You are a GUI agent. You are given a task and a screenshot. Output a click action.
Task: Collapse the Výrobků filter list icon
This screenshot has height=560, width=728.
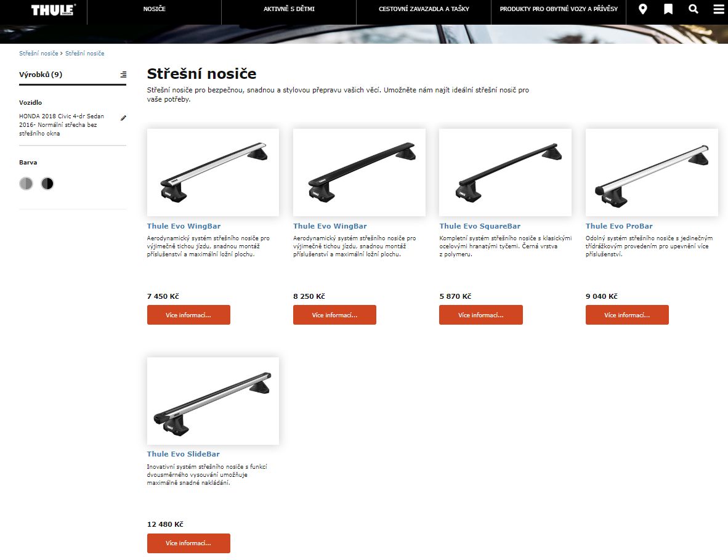pyautogui.click(x=123, y=75)
